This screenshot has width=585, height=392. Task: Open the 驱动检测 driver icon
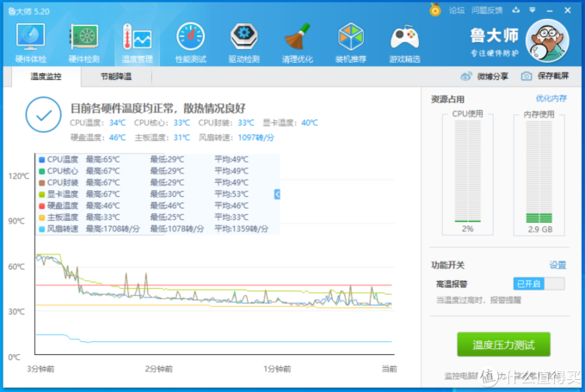tap(244, 37)
